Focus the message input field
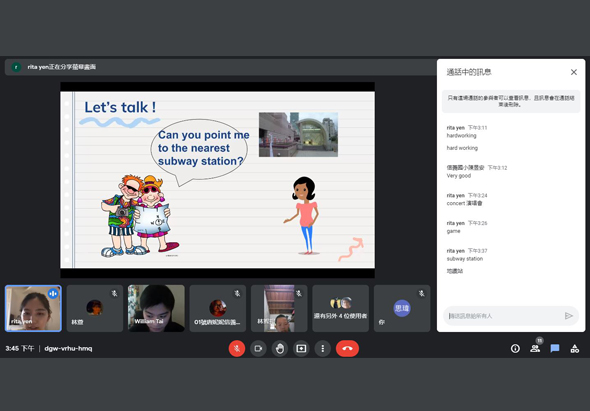Image resolution: width=590 pixels, height=411 pixels. (x=505, y=316)
